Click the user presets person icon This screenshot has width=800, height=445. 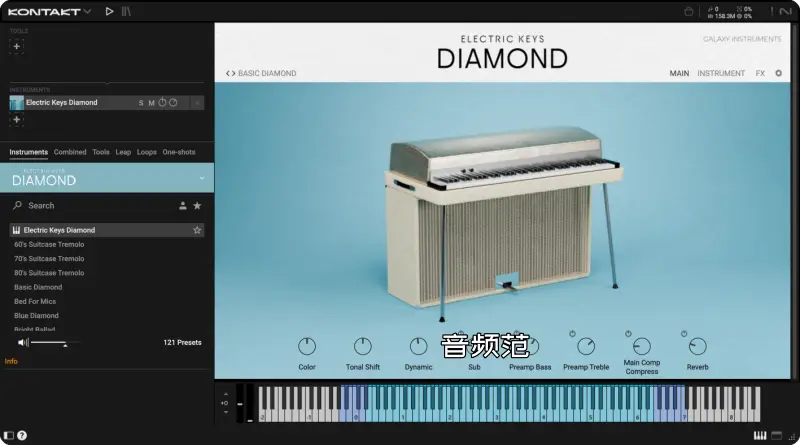(182, 205)
